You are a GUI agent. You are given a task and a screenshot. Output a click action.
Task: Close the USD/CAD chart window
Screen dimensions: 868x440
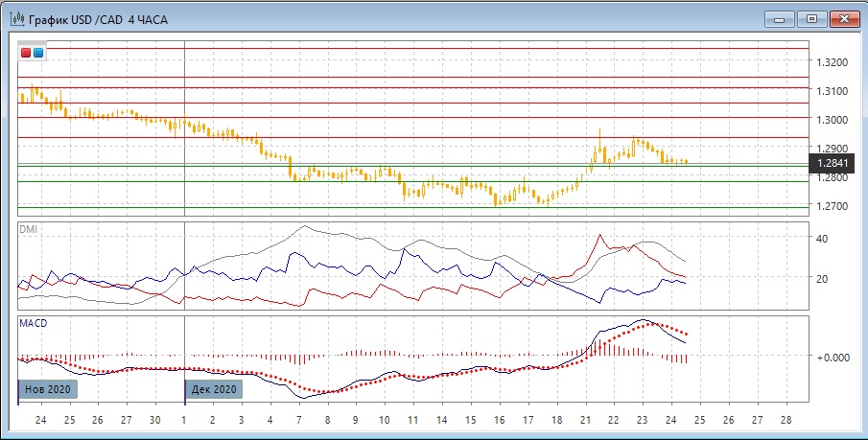pyautogui.click(x=844, y=19)
